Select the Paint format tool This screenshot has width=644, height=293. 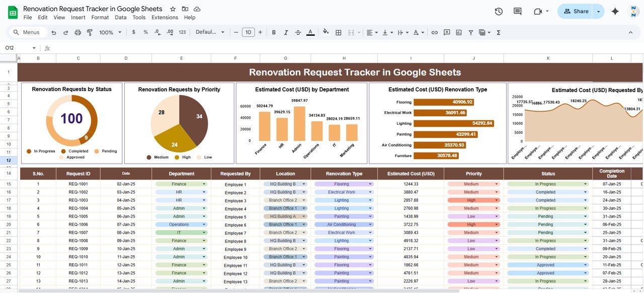(90, 32)
